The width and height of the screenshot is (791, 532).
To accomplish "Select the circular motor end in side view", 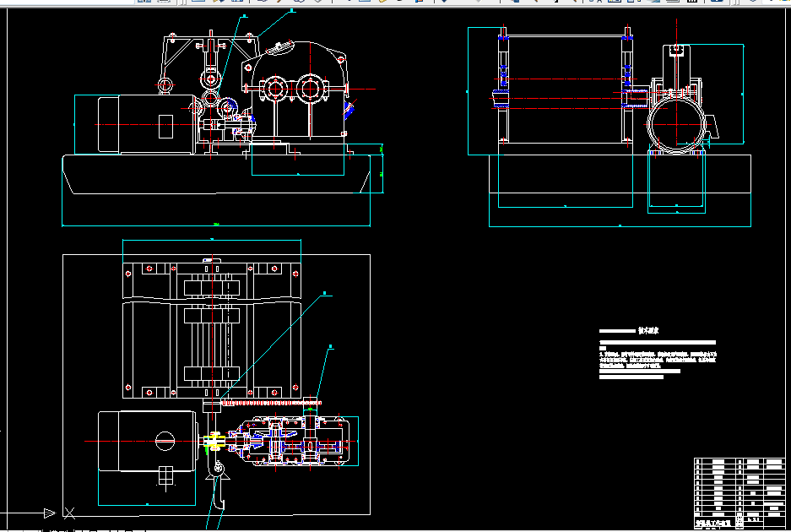I will click(x=676, y=123).
